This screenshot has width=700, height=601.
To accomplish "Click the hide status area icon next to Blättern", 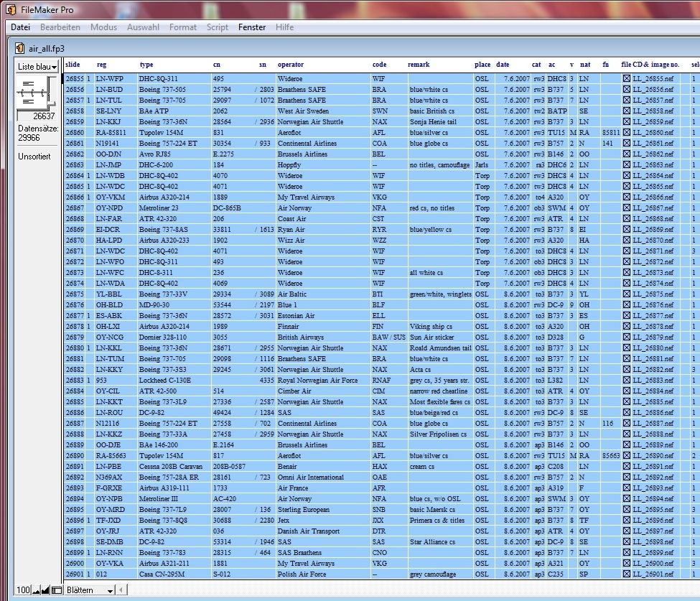I will 57,590.
